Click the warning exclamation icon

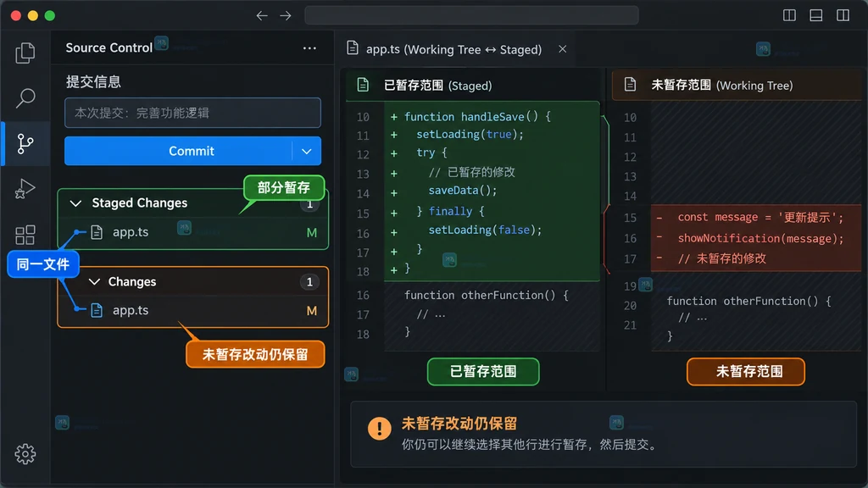point(379,428)
